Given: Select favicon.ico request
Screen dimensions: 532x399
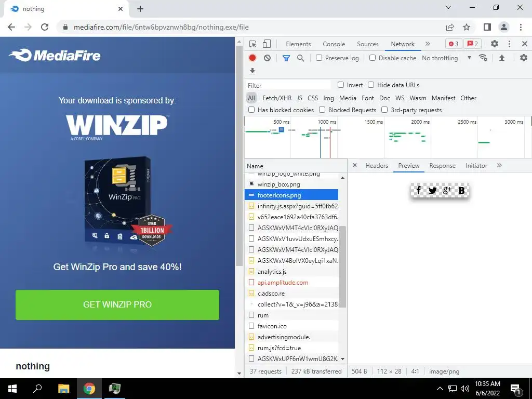Looking at the screenshot, I should pos(291,326).
